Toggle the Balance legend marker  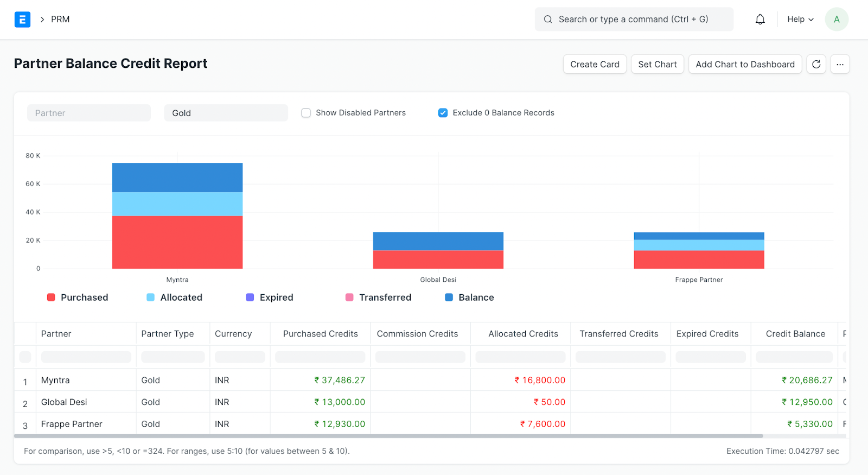(449, 297)
